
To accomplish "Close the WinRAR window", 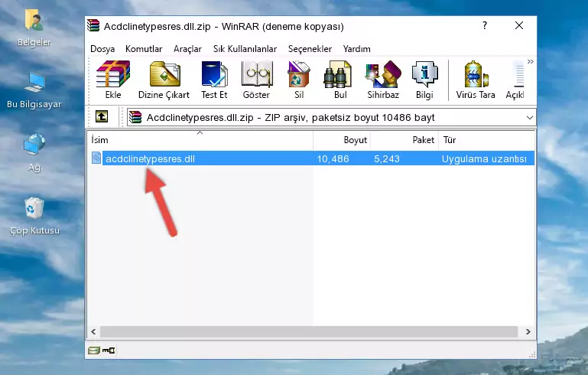I will 519,25.
